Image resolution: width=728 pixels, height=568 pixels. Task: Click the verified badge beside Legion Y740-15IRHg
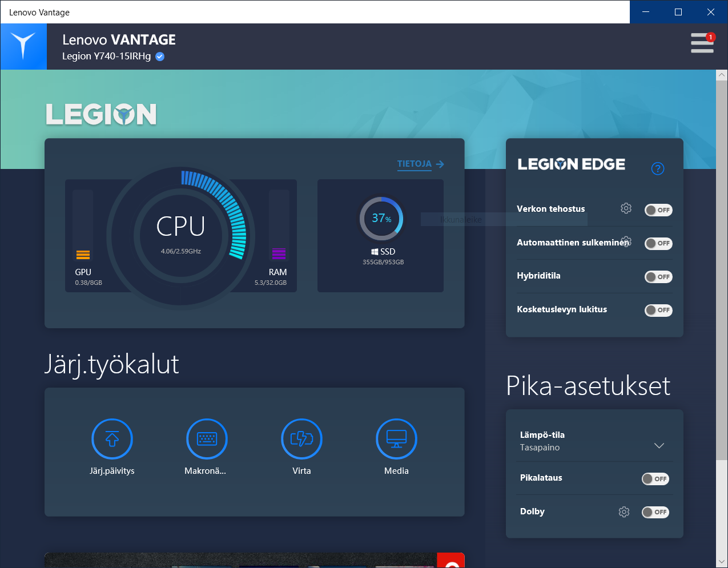coord(160,56)
